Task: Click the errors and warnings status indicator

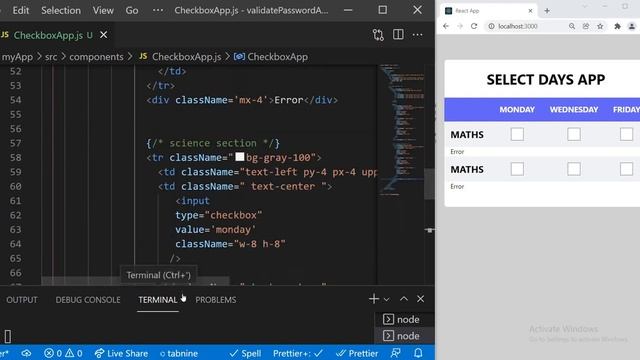Action: [x=63, y=353]
